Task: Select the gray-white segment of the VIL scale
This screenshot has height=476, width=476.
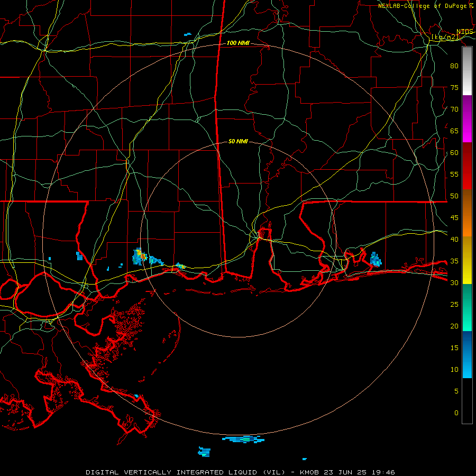Action: (x=467, y=71)
